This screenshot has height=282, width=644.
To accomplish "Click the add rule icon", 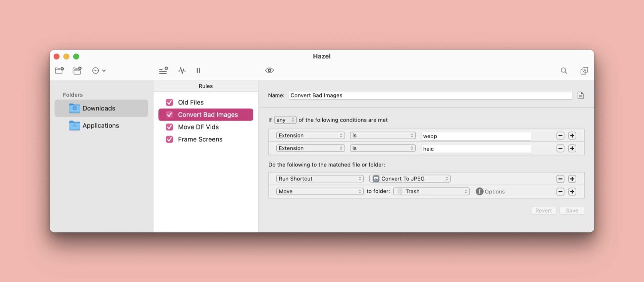I will click(x=163, y=70).
